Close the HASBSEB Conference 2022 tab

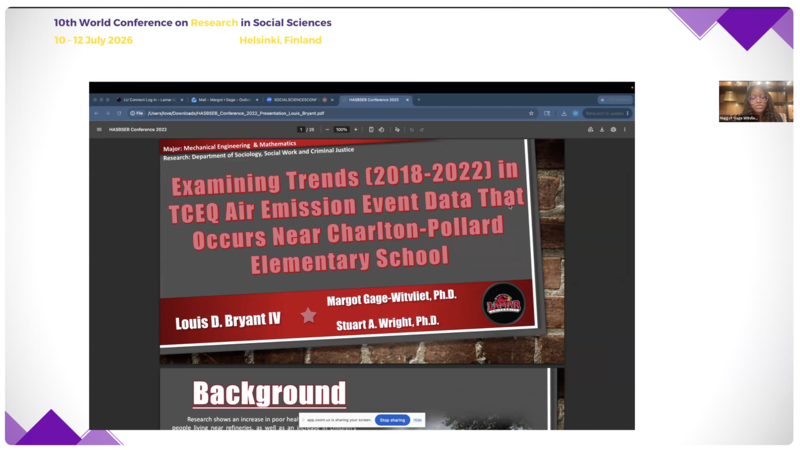pyautogui.click(x=407, y=100)
